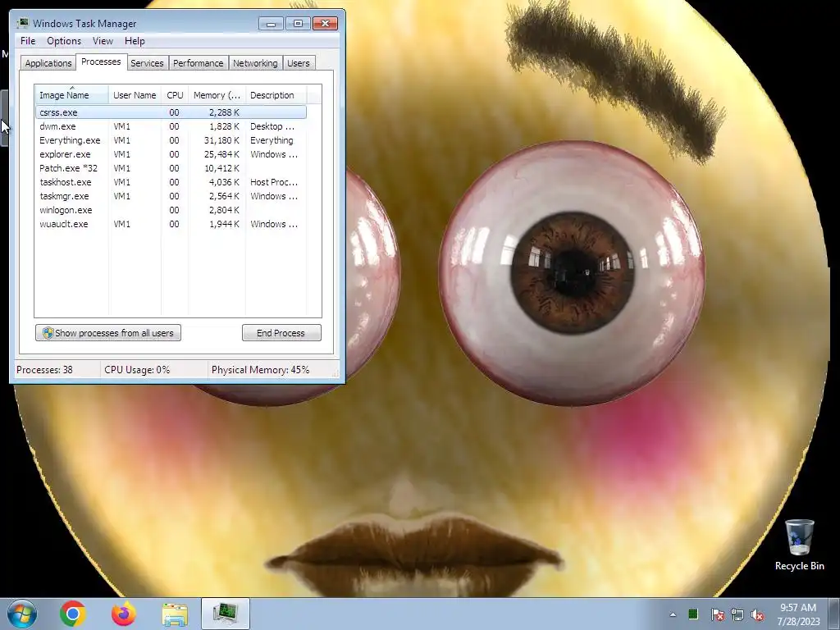Image resolution: width=840 pixels, height=630 pixels.
Task: Open the Help menu
Action: pos(135,41)
